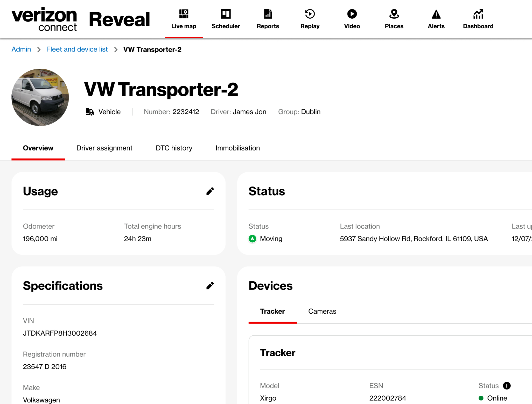Open the Dashboard icon

(478, 14)
